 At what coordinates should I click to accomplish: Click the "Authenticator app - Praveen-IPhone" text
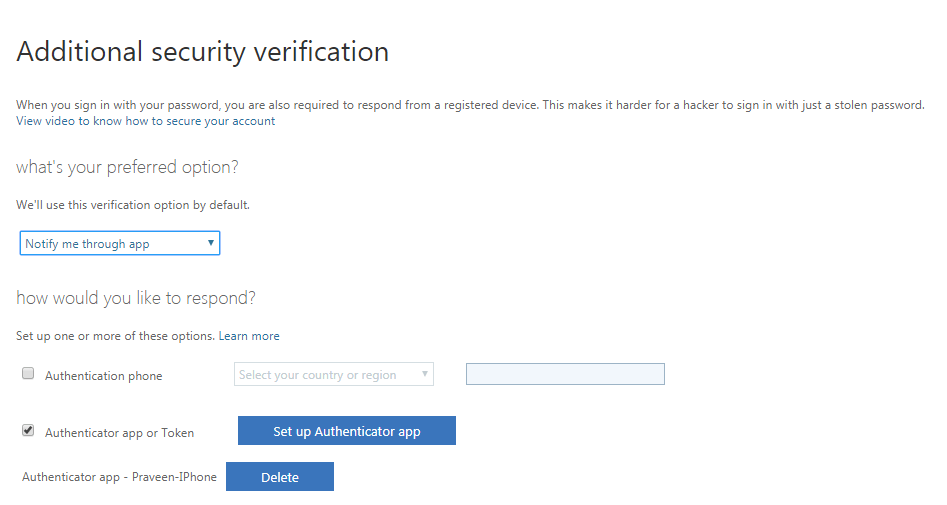pyautogui.click(x=119, y=477)
